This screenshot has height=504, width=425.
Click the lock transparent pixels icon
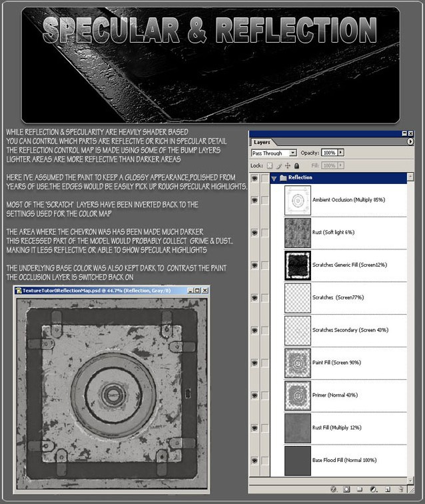point(270,165)
